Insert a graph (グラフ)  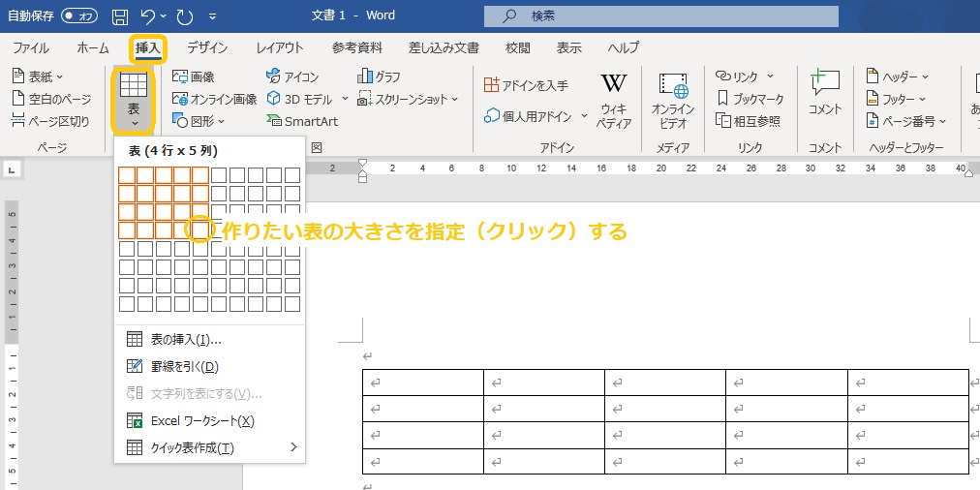[379, 77]
